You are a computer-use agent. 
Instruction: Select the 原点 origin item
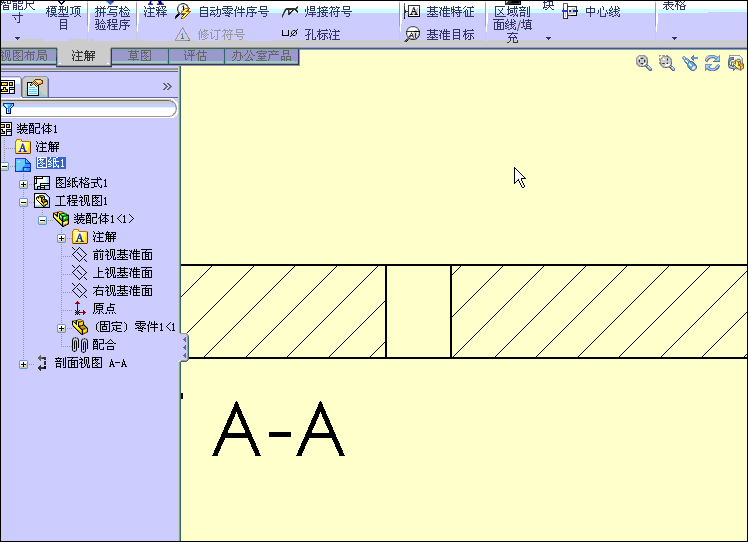104,309
